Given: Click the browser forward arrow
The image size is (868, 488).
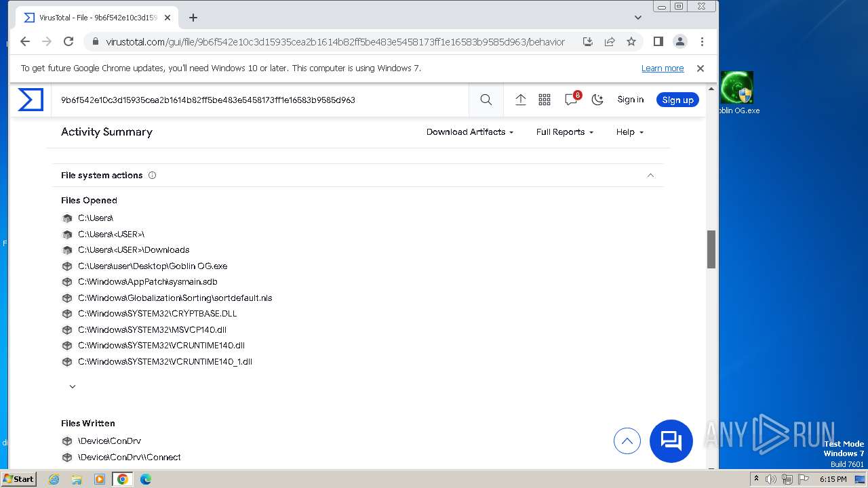Looking at the screenshot, I should [x=47, y=41].
